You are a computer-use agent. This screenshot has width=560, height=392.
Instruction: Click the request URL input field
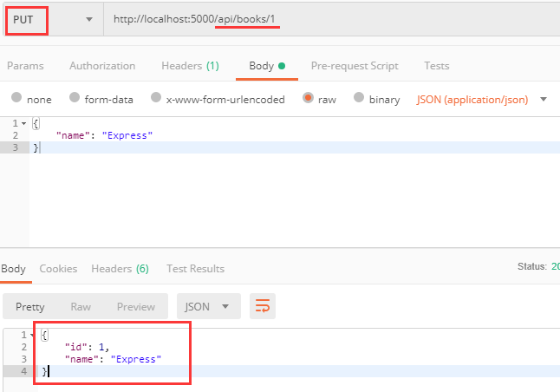[x=332, y=19]
